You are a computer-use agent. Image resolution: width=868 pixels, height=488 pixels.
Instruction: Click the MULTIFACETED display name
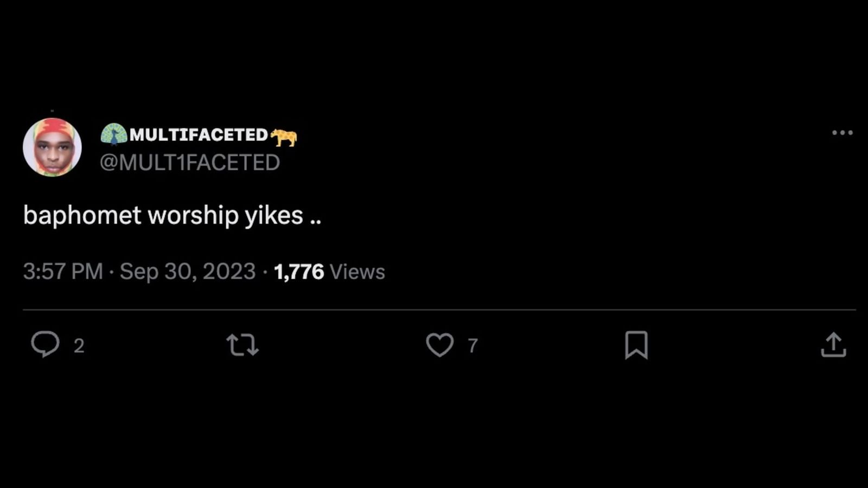(199, 135)
